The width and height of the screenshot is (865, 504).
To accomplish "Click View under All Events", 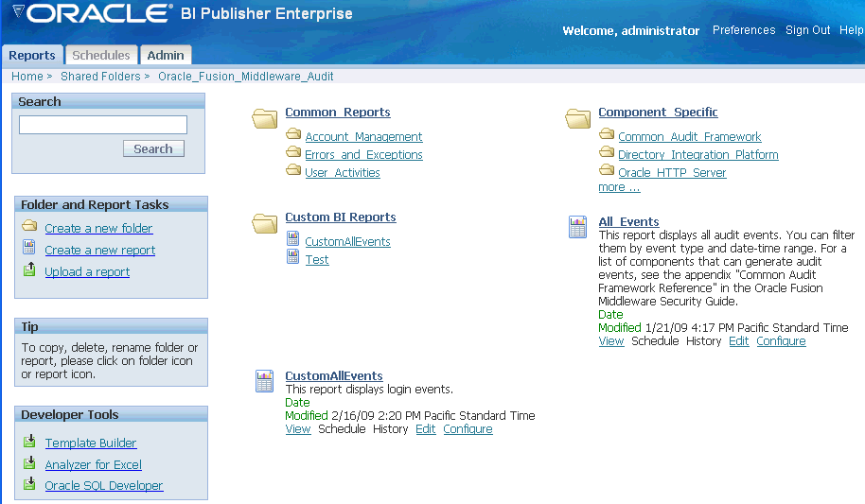I will tap(611, 341).
